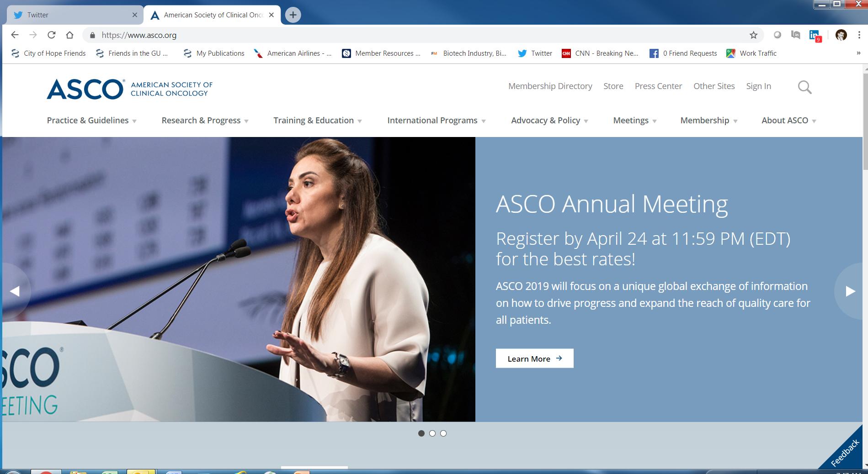Open the Work Traffic maps bookmark
Image resolution: width=868 pixels, height=474 pixels.
(x=751, y=53)
